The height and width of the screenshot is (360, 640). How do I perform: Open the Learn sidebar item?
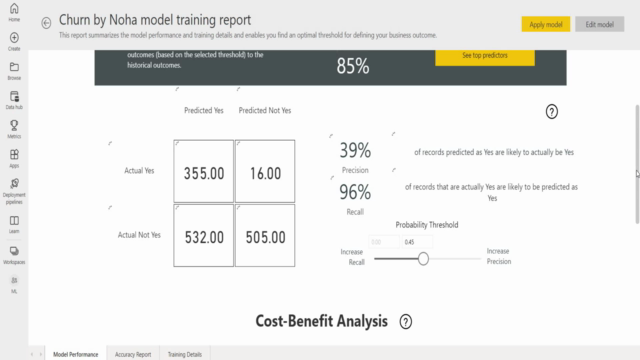(14, 224)
